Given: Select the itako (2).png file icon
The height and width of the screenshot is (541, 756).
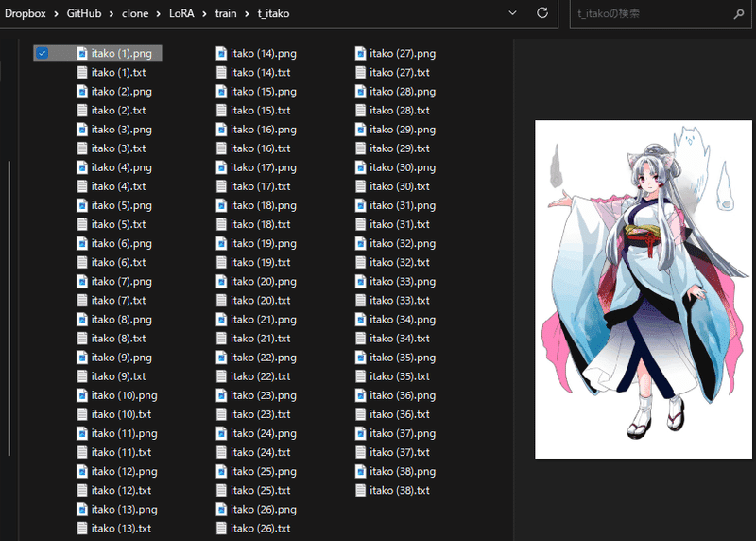Looking at the screenshot, I should 82,91.
